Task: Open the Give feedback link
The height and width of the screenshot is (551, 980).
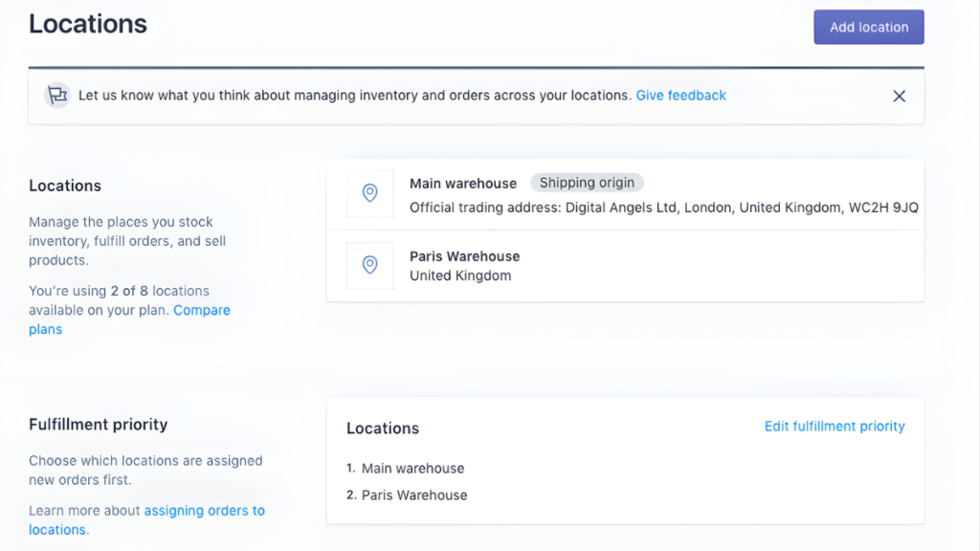Action: pos(680,95)
